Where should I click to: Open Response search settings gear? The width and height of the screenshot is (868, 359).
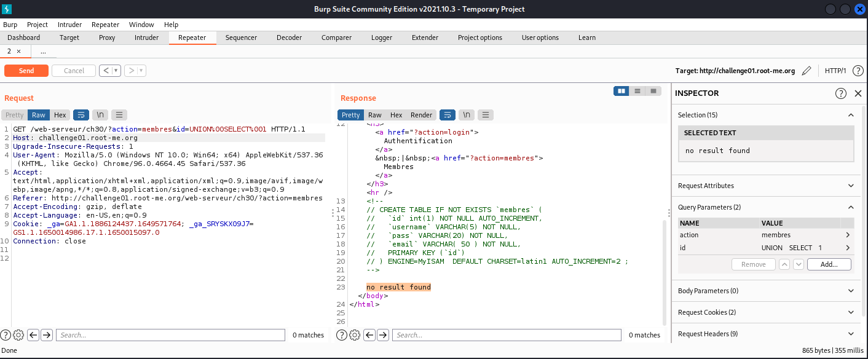click(x=355, y=335)
